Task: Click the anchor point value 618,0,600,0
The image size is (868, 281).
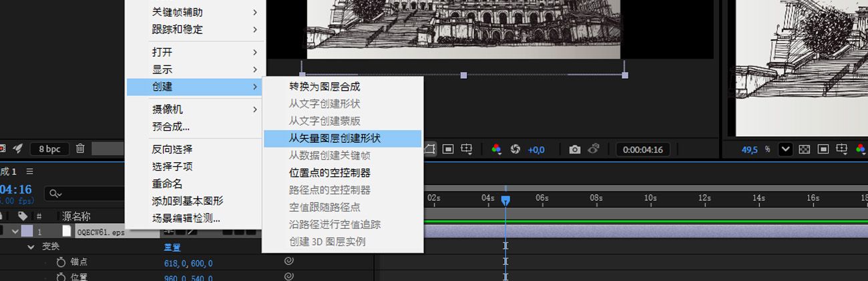Action: pyautogui.click(x=188, y=264)
